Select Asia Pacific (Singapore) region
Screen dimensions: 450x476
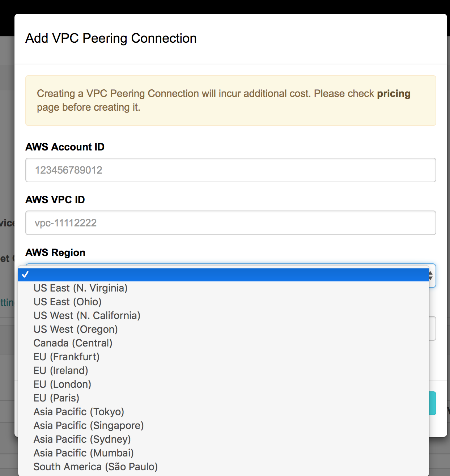click(224, 426)
